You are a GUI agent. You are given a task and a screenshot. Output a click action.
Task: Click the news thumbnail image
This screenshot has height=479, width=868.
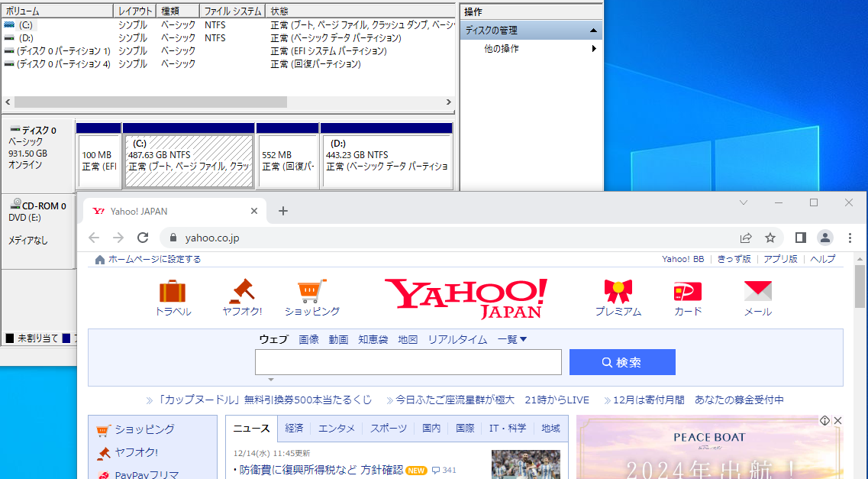[x=526, y=464]
